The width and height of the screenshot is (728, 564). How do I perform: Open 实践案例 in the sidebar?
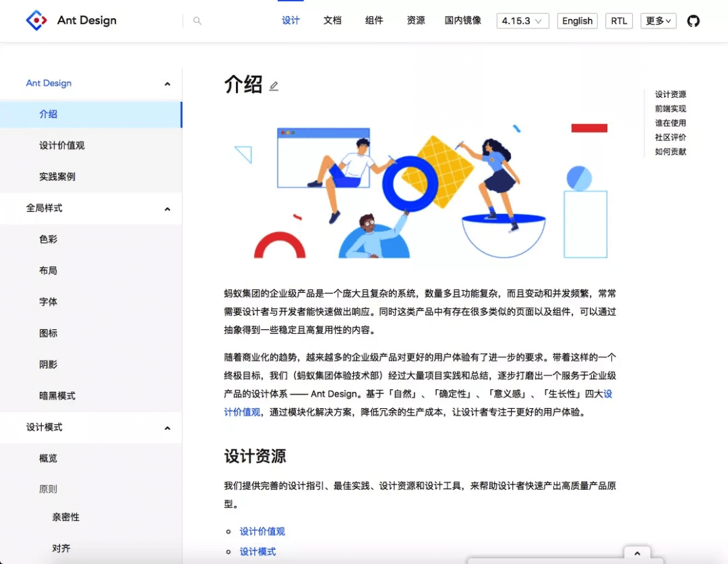click(x=91, y=177)
